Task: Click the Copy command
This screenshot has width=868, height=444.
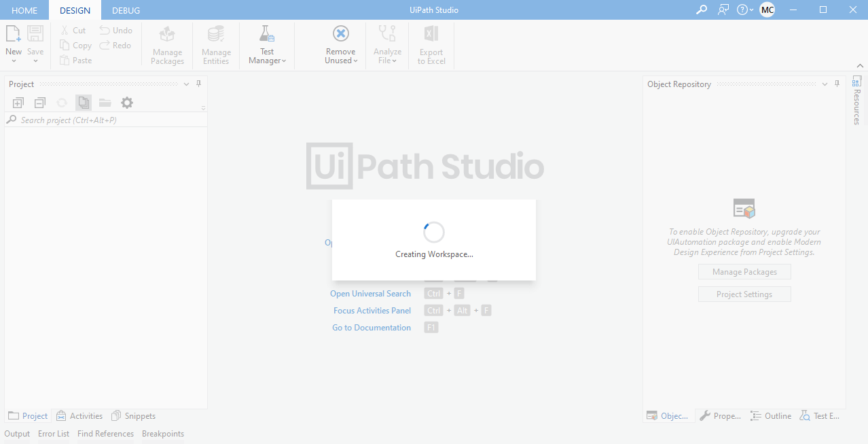Action: [x=75, y=46]
